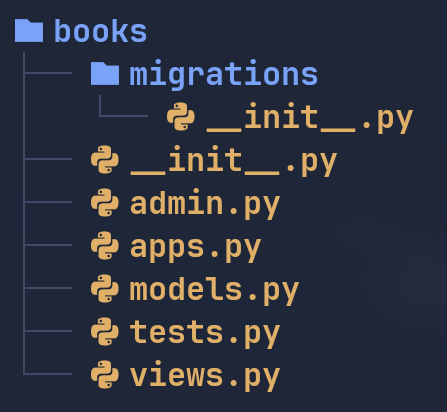Click Python icon next to models.py
447x412 pixels.
coord(105,289)
